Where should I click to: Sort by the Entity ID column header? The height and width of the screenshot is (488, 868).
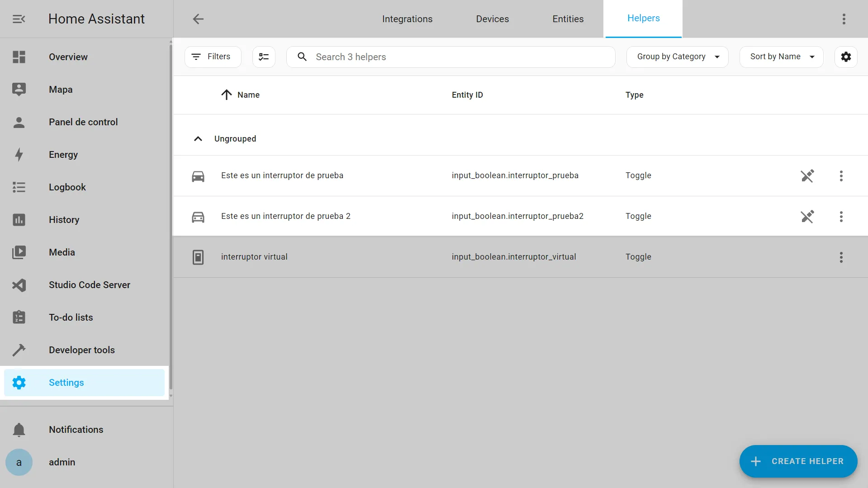pos(467,95)
